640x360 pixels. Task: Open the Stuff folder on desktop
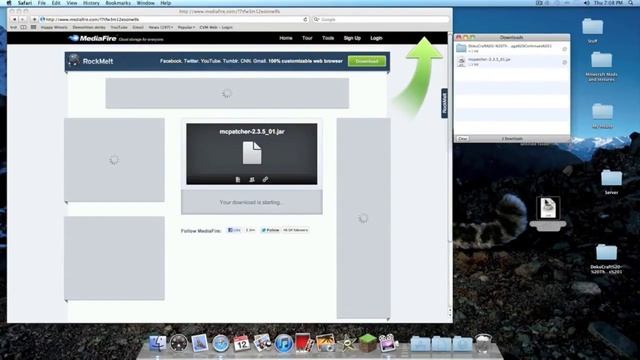point(593,30)
